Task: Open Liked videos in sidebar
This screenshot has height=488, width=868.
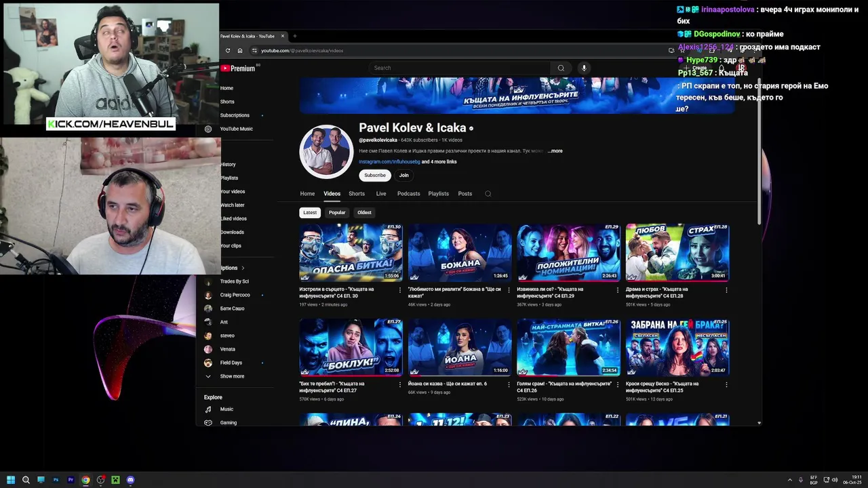Action: point(234,219)
